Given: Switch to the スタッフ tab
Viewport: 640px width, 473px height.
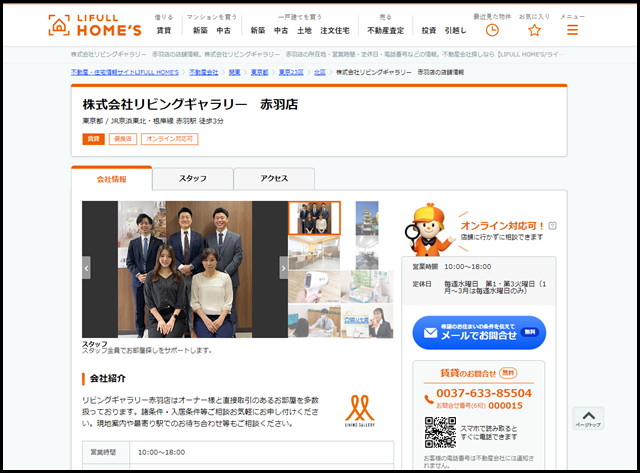Looking at the screenshot, I should coord(193,179).
